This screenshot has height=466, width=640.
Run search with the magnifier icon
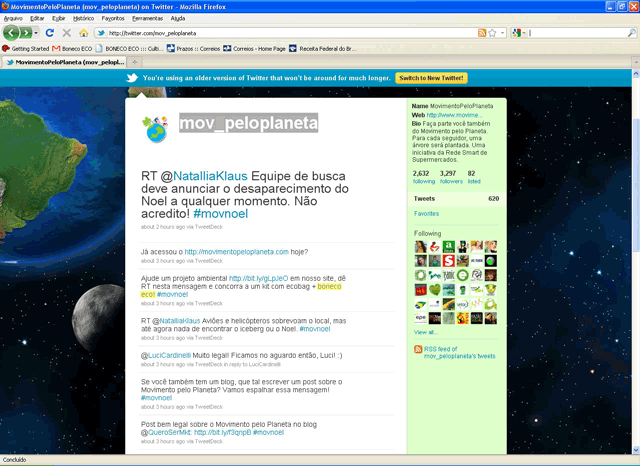point(631,33)
